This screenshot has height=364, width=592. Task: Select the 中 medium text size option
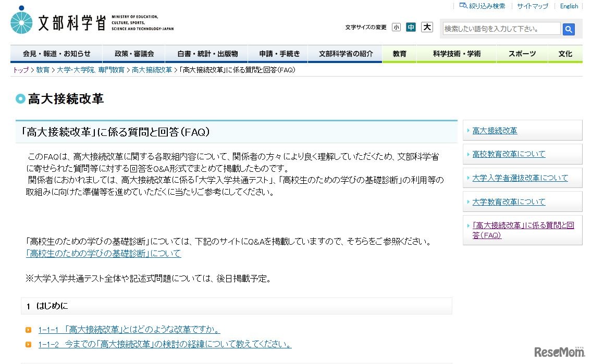click(x=411, y=27)
